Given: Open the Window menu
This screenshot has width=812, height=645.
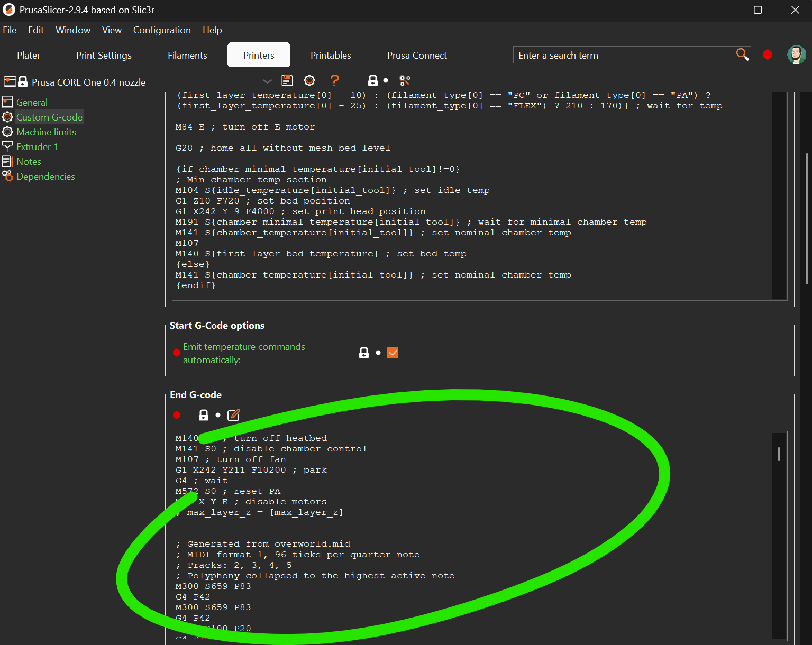Looking at the screenshot, I should [73, 30].
